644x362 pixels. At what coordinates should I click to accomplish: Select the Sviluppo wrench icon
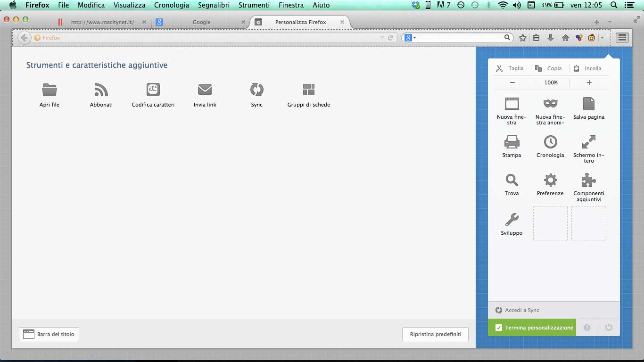tap(512, 220)
